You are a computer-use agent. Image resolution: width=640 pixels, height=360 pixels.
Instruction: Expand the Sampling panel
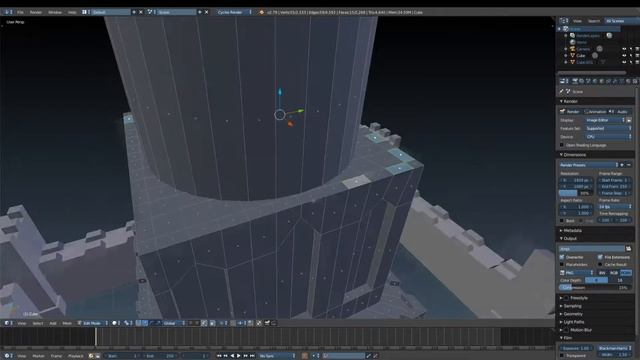(571, 306)
